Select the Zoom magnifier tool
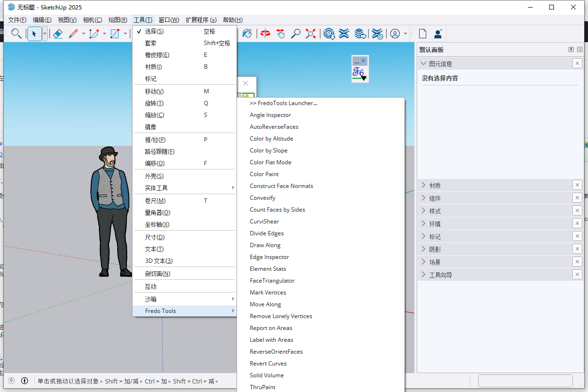Screen dimensions: 588x392 (x=296, y=34)
